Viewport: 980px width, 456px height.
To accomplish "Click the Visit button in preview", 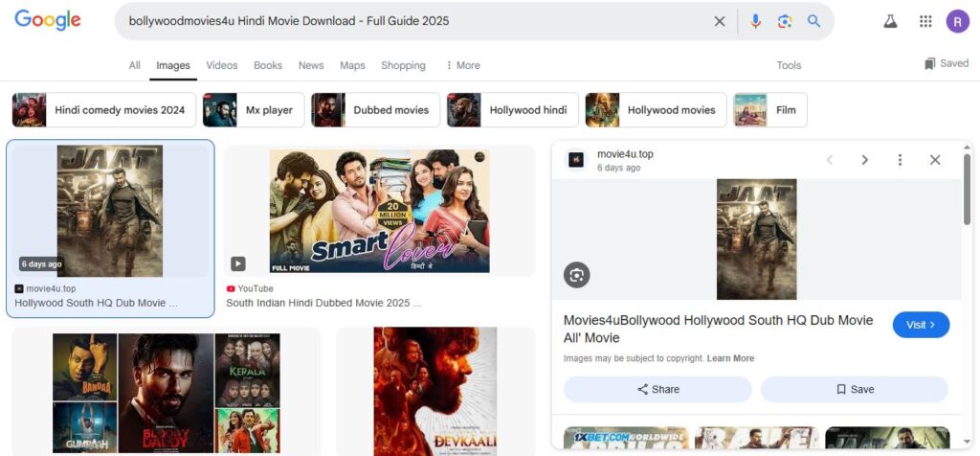I will tap(921, 325).
